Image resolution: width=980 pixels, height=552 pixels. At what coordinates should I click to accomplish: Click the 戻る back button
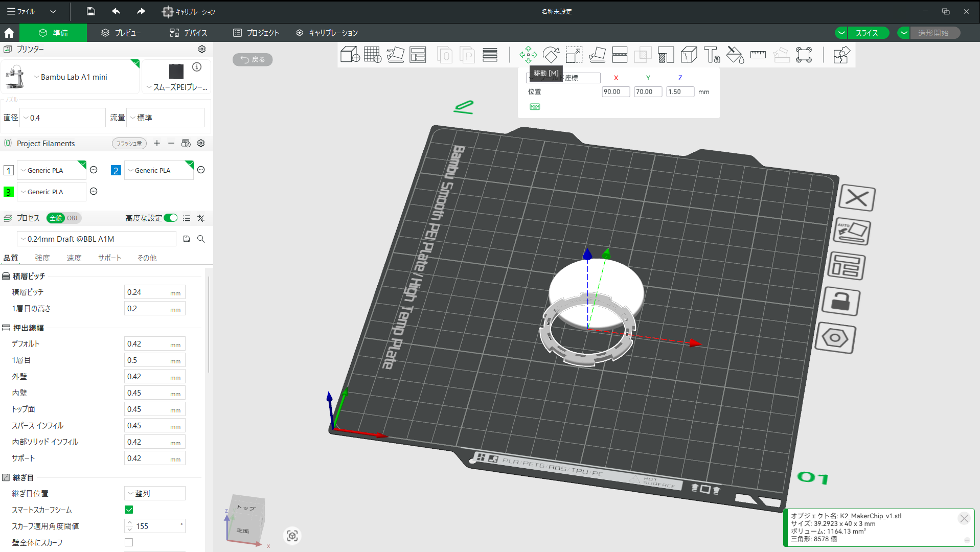[253, 59]
